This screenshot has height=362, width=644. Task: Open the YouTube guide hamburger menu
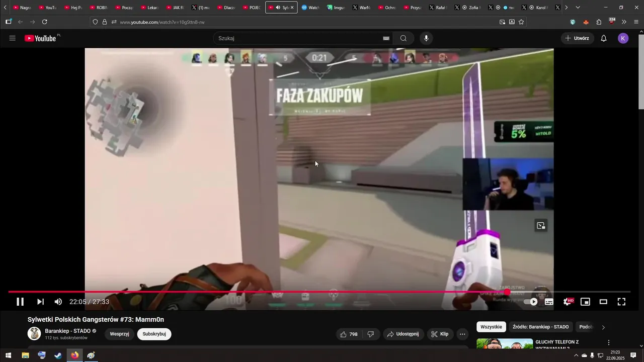13,38
